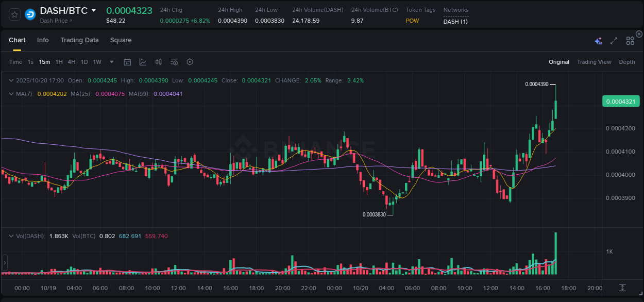Click the POW token tag
This screenshot has width=644, height=302.
pyautogui.click(x=412, y=21)
